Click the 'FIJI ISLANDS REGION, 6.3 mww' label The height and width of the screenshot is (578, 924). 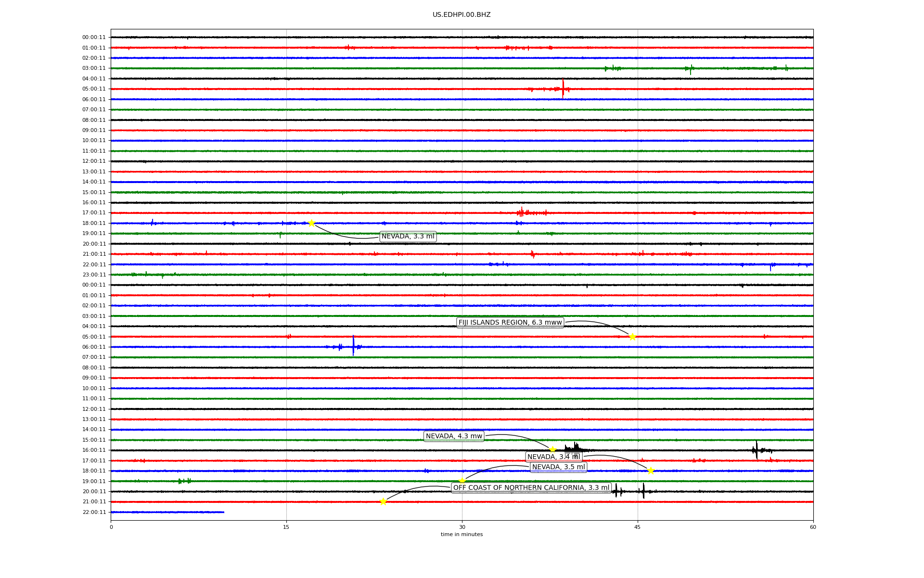(510, 323)
